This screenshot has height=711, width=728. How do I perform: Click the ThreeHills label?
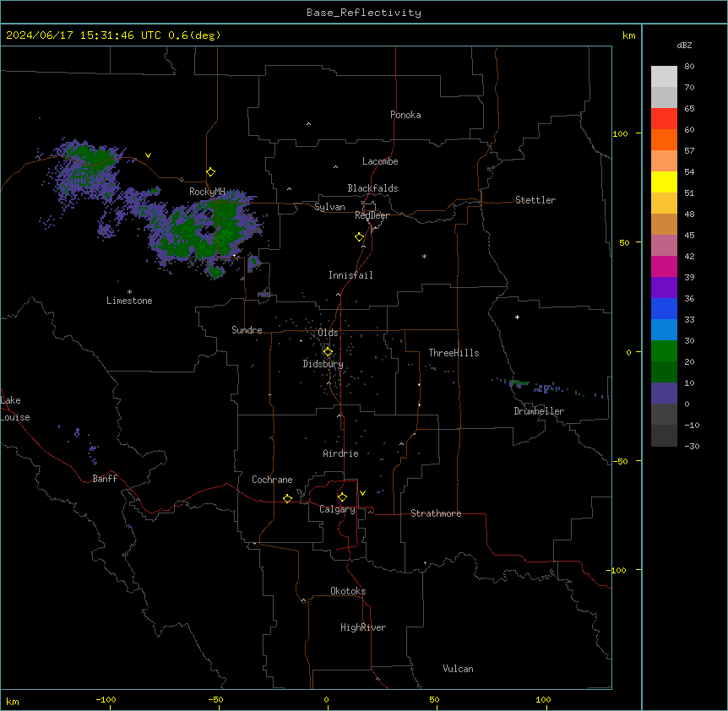click(454, 353)
